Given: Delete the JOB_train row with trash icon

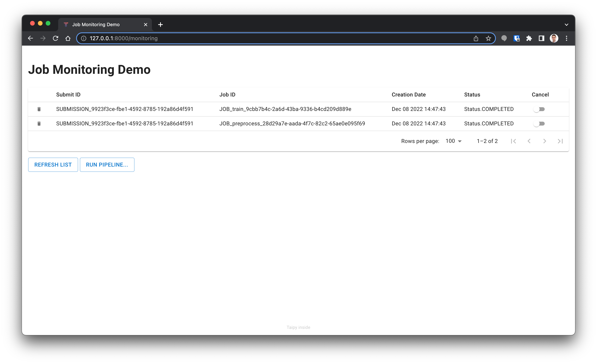Looking at the screenshot, I should click(x=39, y=109).
